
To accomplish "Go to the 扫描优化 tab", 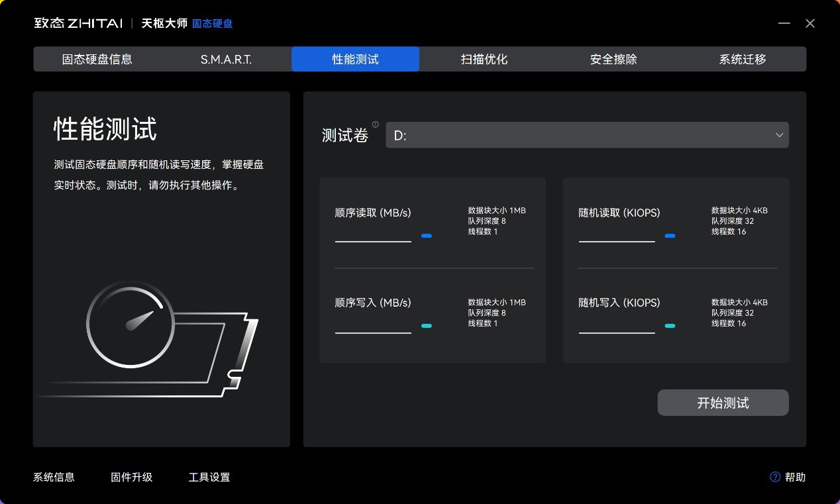I will tap(484, 59).
